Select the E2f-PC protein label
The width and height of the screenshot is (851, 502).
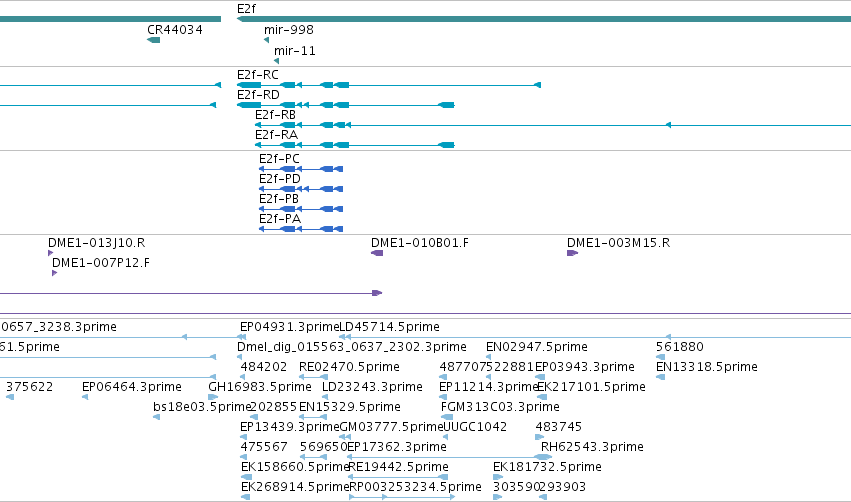click(x=279, y=159)
